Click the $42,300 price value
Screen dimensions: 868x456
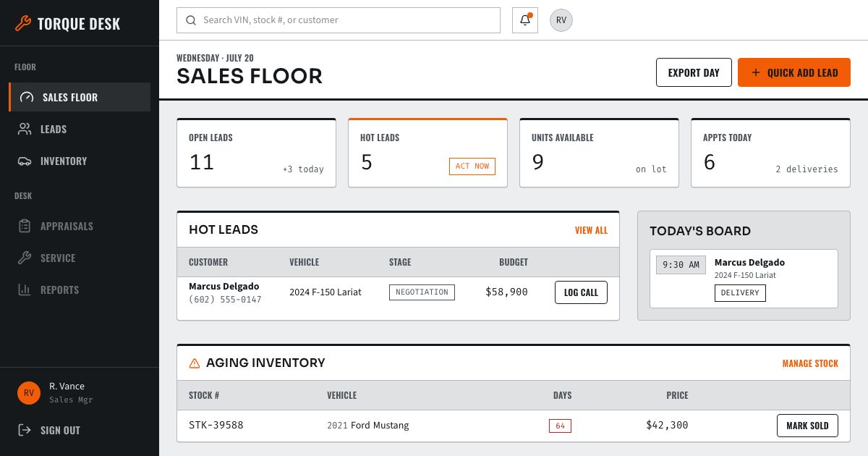coord(667,426)
